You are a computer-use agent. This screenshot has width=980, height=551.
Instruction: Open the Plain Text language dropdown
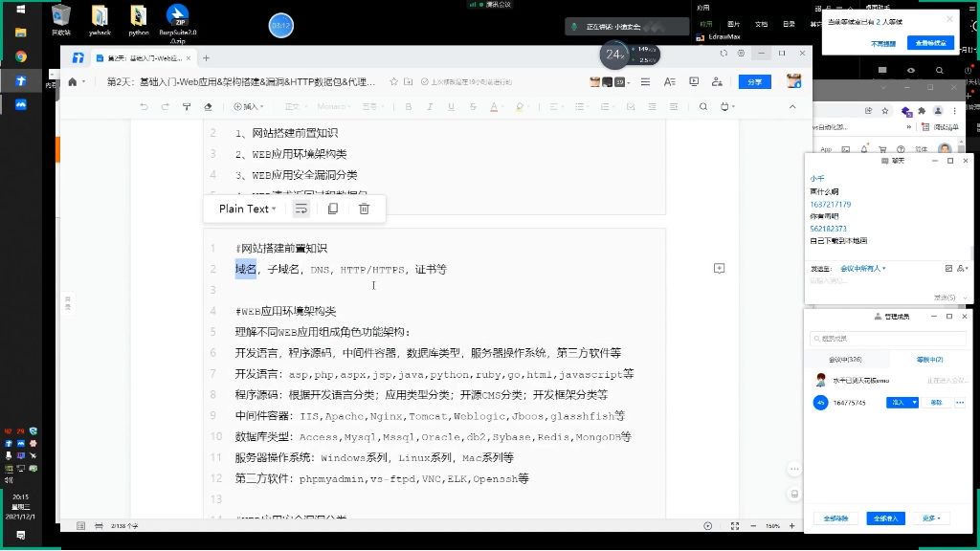[x=248, y=209]
